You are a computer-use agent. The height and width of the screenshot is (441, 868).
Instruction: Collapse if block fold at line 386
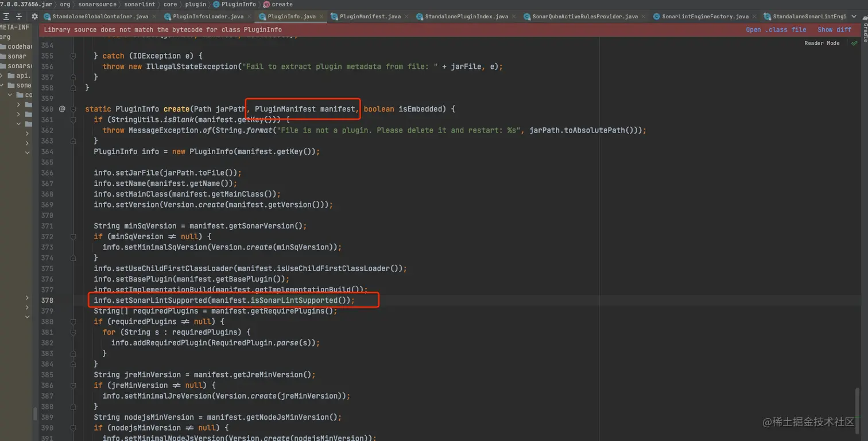(73, 385)
